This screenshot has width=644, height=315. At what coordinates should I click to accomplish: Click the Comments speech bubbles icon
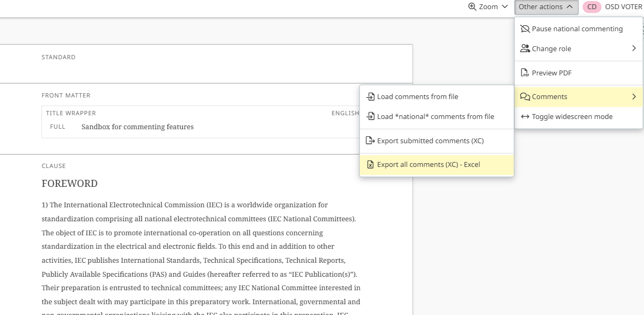(x=524, y=97)
